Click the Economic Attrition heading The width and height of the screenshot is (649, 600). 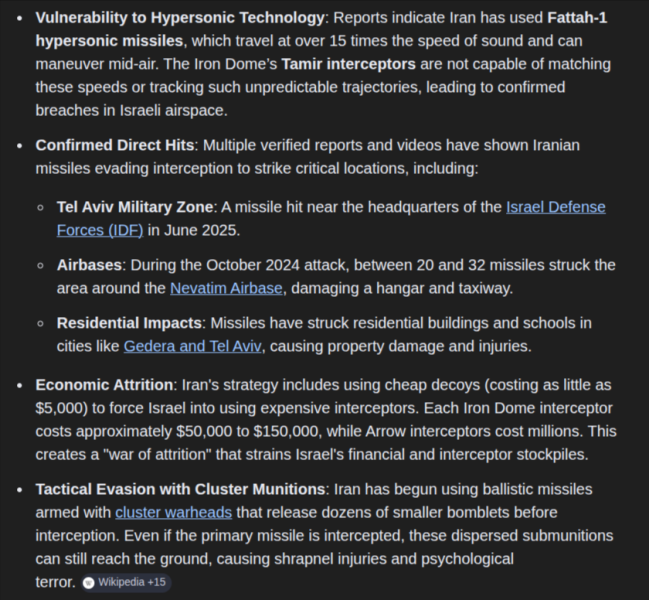[x=104, y=385]
